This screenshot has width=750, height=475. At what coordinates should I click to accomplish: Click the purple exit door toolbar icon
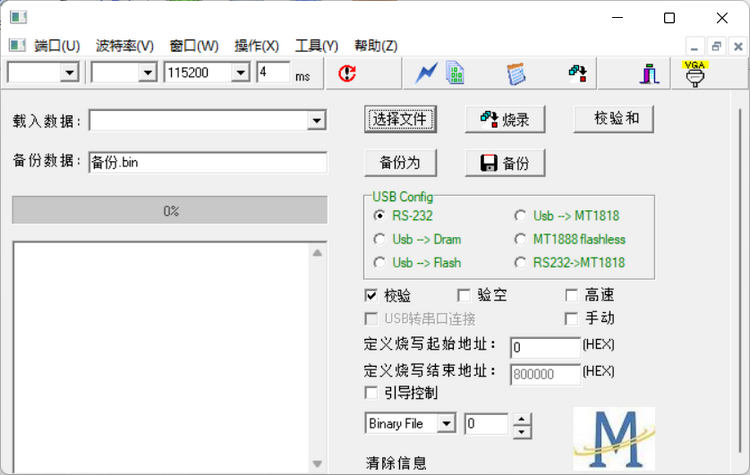pyautogui.click(x=649, y=73)
